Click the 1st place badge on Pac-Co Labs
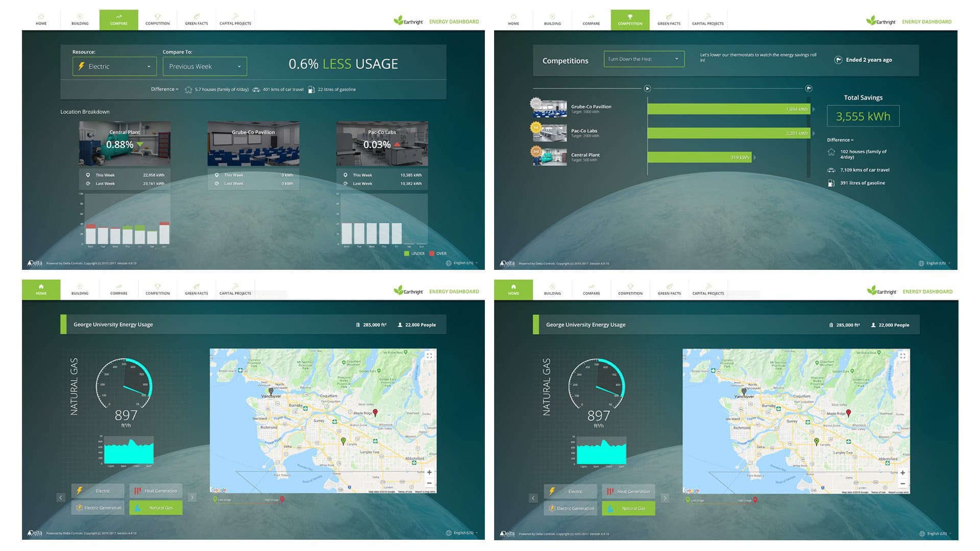Image resolution: width=980 pixels, height=551 pixels. click(535, 128)
